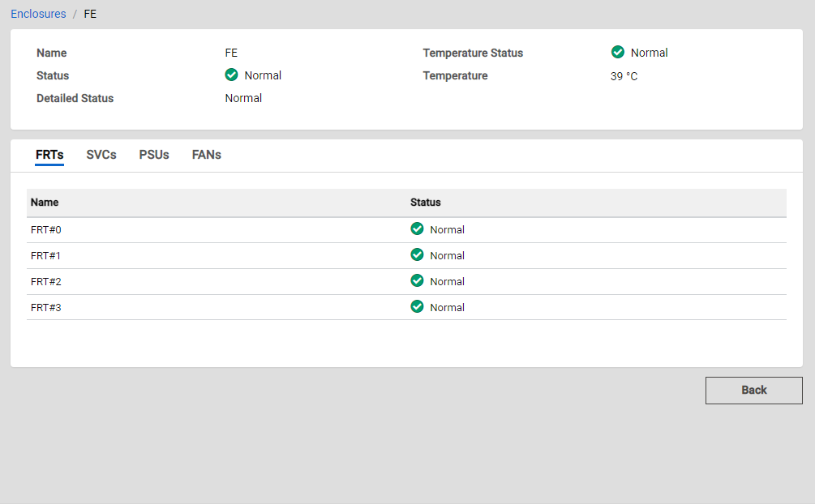Select the FRT#1 row name
The width and height of the screenshot is (815, 504).
point(46,256)
